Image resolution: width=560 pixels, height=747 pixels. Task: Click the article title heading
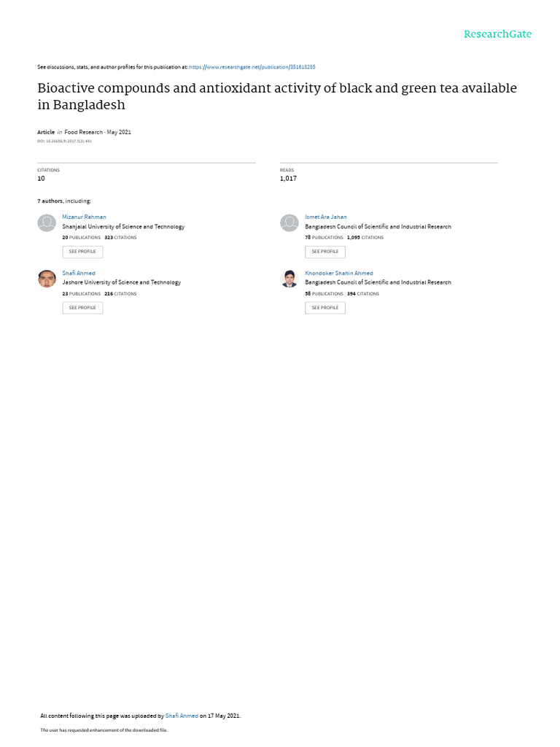[277, 96]
